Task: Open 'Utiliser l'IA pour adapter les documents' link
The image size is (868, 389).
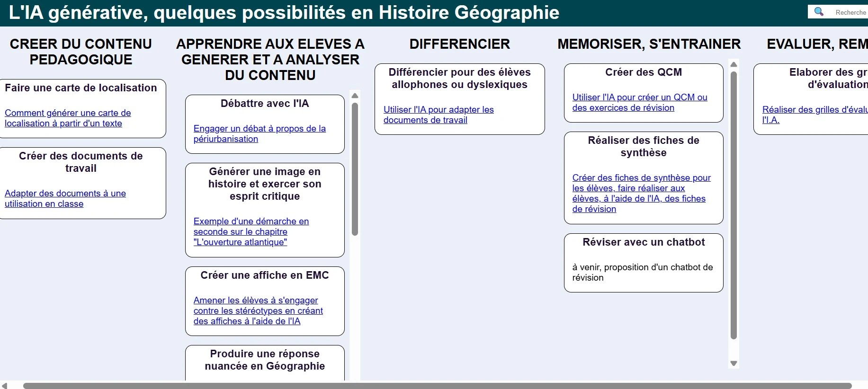Action: coord(438,115)
